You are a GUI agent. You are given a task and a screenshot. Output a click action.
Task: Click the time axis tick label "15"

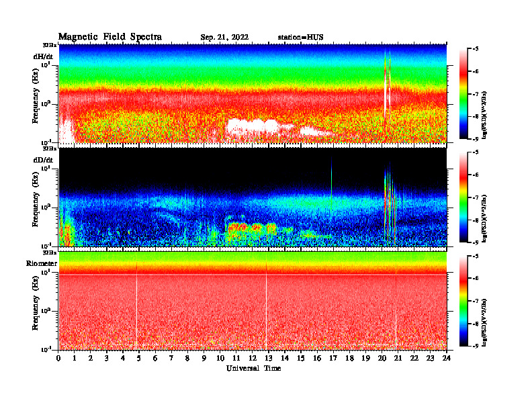pos(301,358)
